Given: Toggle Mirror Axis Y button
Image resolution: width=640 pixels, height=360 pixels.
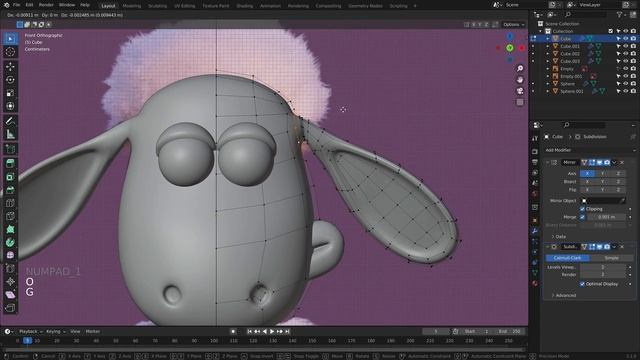Looking at the screenshot, I should pos(602,173).
